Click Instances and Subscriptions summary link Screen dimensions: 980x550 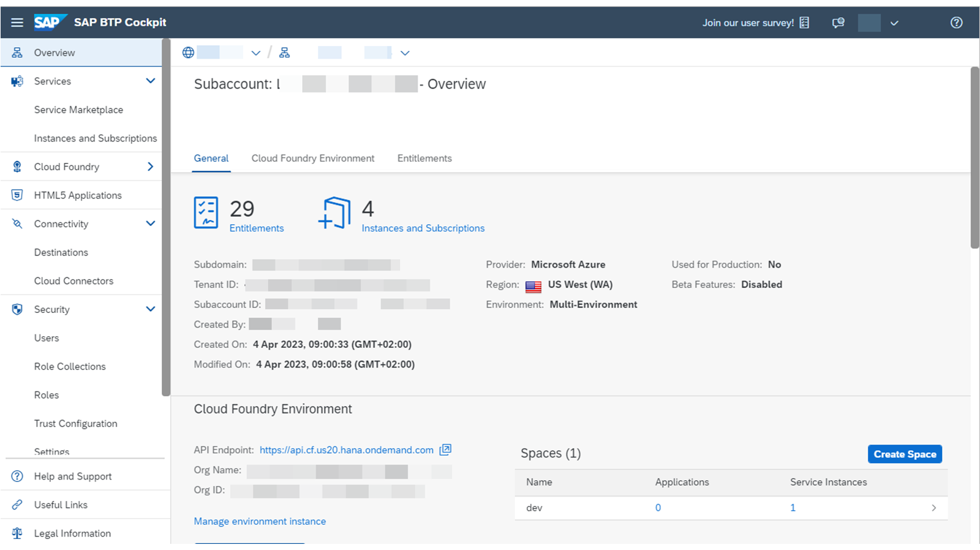(x=423, y=228)
